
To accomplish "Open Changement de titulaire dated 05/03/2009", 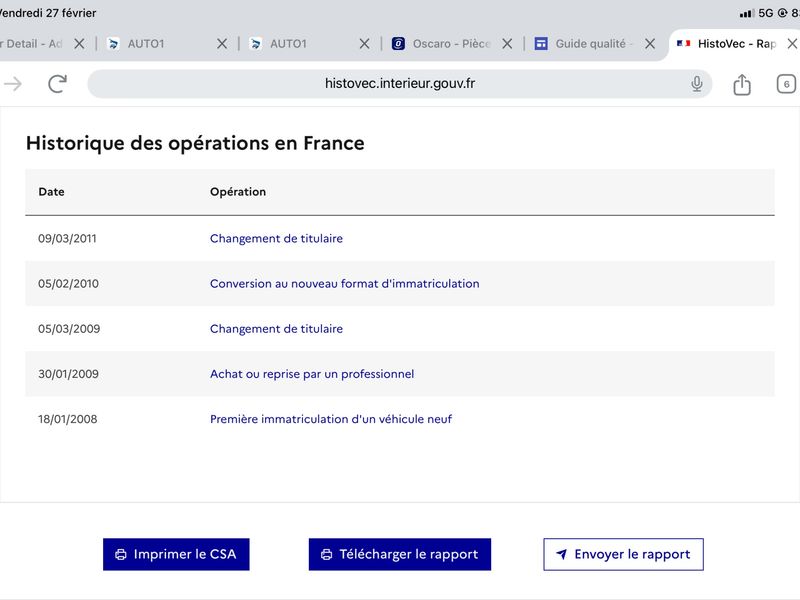I will click(x=276, y=329).
